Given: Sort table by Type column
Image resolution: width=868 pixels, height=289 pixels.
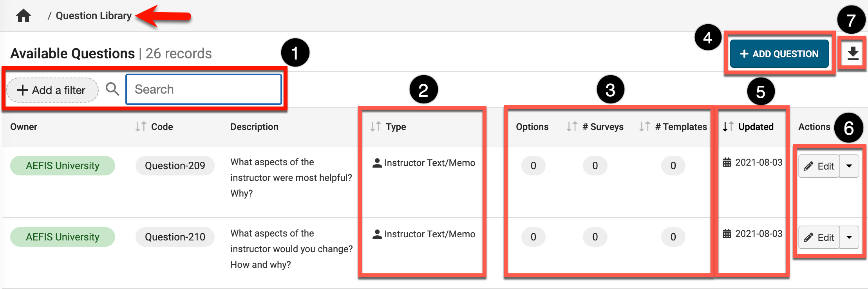Looking at the screenshot, I should coord(375,126).
